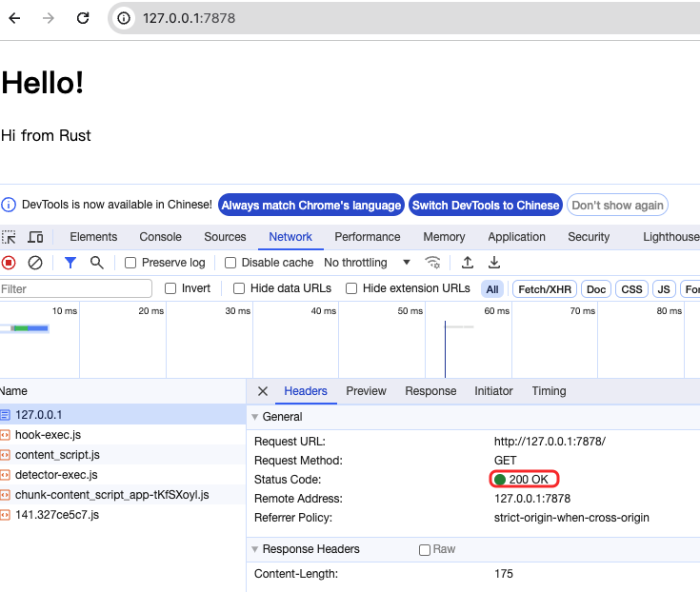Image resolution: width=700 pixels, height=592 pixels.
Task: Open the Initiator details tab
Action: 493,391
